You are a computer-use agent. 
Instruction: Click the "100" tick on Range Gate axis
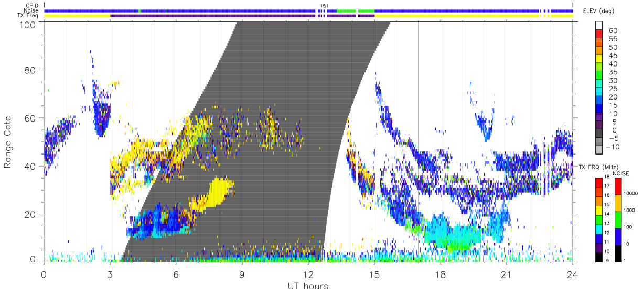(28, 24)
